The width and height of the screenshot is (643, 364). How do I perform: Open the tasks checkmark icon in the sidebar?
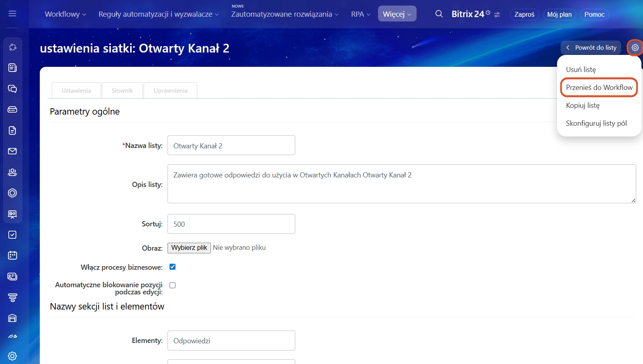click(x=12, y=235)
